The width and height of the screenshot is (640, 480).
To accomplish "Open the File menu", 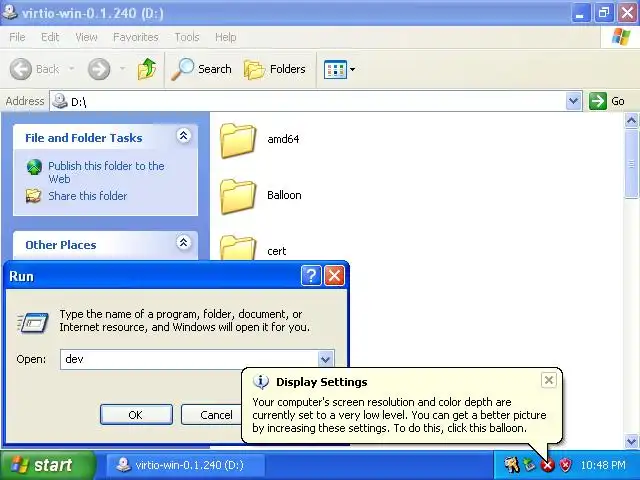I will (17, 37).
